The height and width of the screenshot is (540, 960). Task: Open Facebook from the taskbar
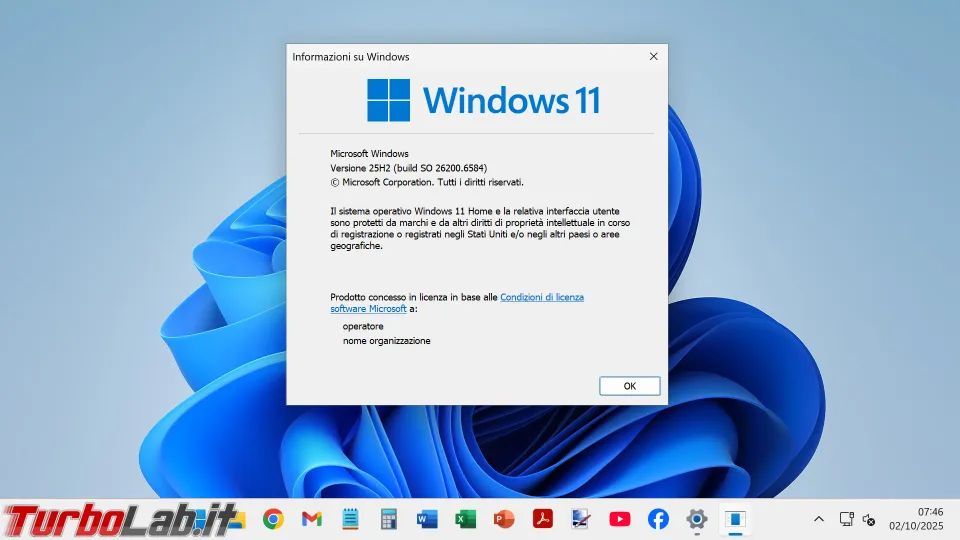(x=658, y=519)
